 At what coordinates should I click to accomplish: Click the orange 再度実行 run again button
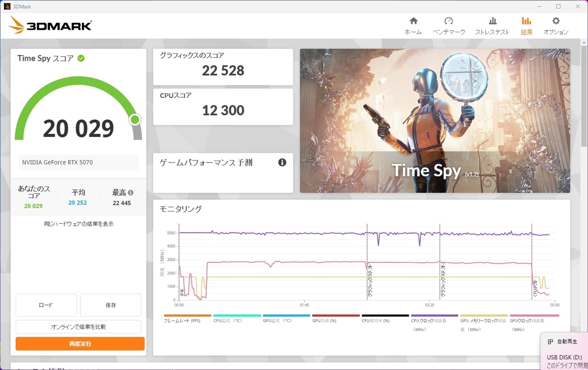80,344
